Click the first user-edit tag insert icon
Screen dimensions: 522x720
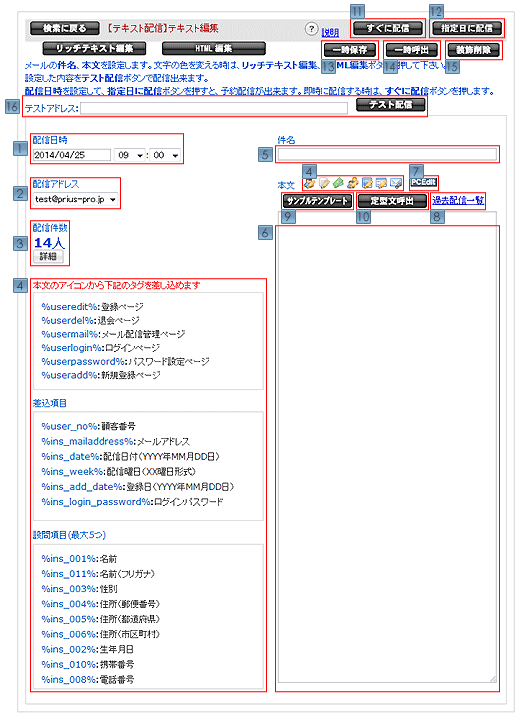309,184
